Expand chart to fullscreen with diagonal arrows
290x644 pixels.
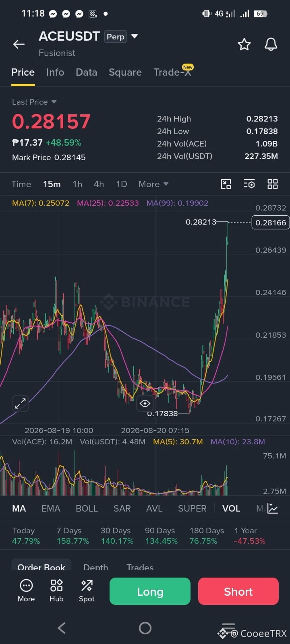(20, 403)
